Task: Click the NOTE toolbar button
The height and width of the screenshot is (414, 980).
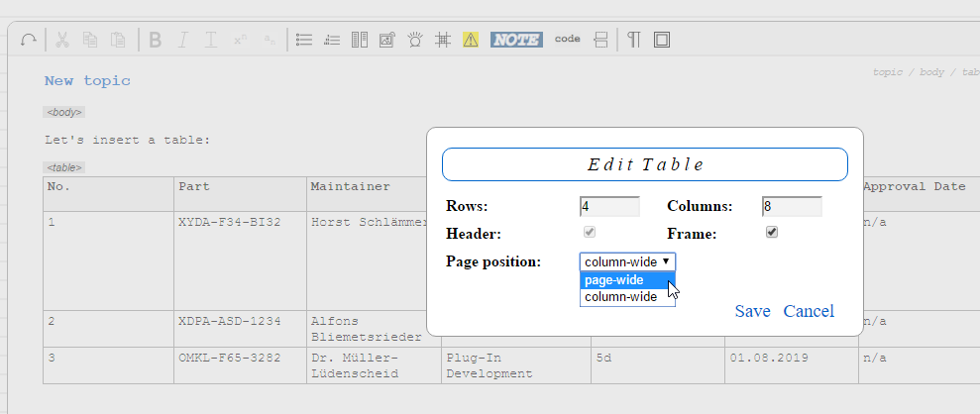Action: tap(516, 40)
